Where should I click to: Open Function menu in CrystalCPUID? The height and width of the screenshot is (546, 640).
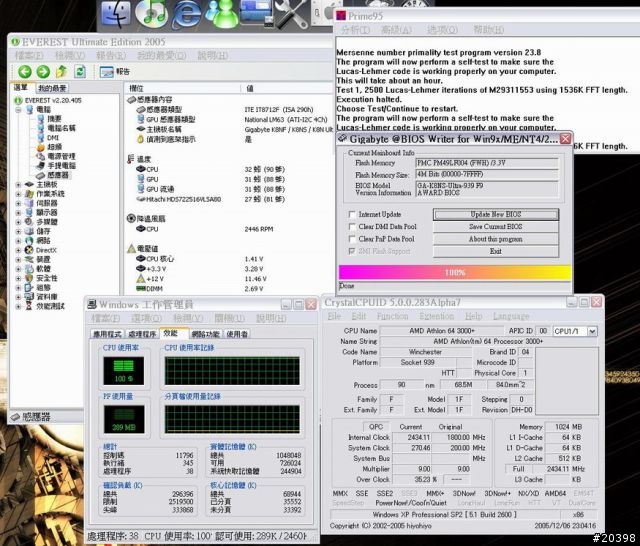[x=392, y=316]
